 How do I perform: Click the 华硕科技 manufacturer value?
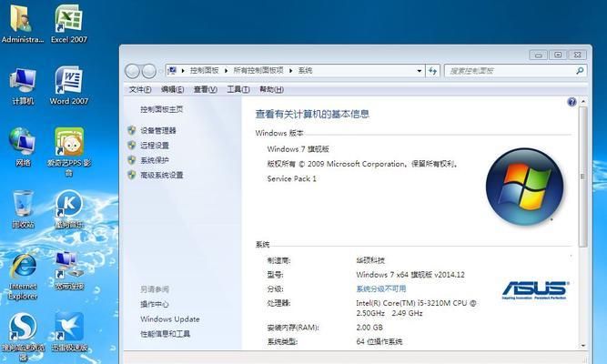(x=370, y=260)
